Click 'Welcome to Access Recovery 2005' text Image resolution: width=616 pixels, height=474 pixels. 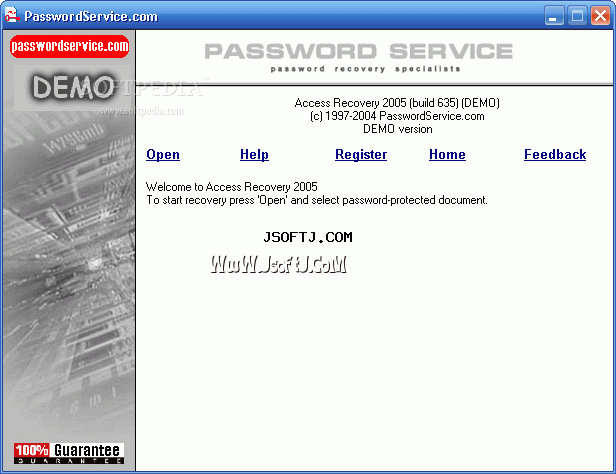coord(232,187)
